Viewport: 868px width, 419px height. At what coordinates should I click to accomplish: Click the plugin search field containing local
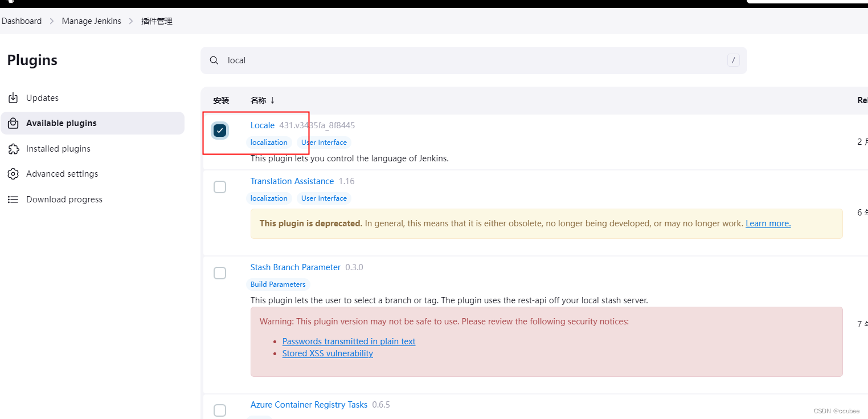click(x=474, y=60)
